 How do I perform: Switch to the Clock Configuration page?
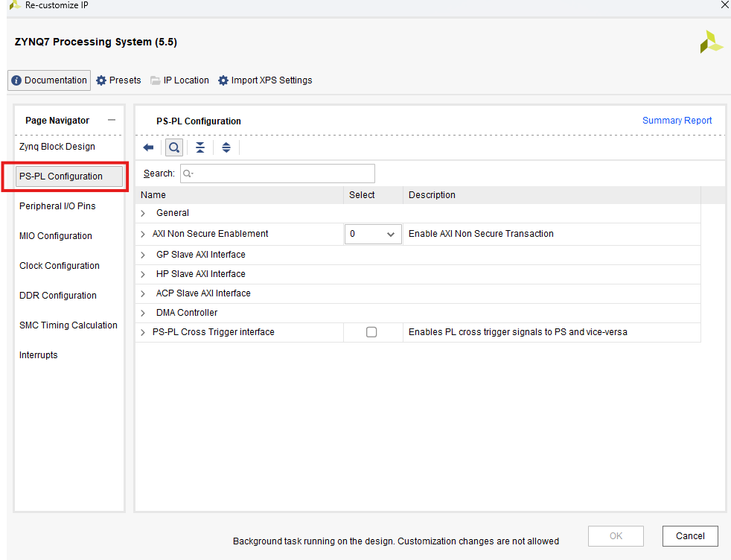pos(60,266)
